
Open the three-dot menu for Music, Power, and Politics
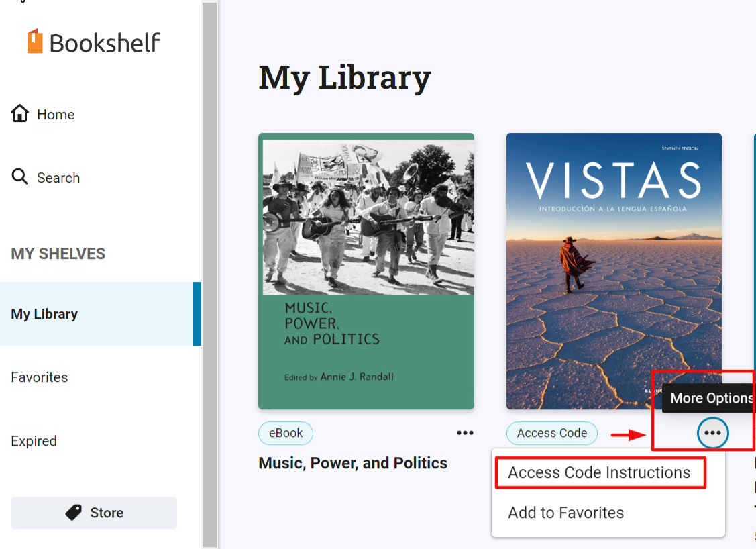click(x=465, y=432)
